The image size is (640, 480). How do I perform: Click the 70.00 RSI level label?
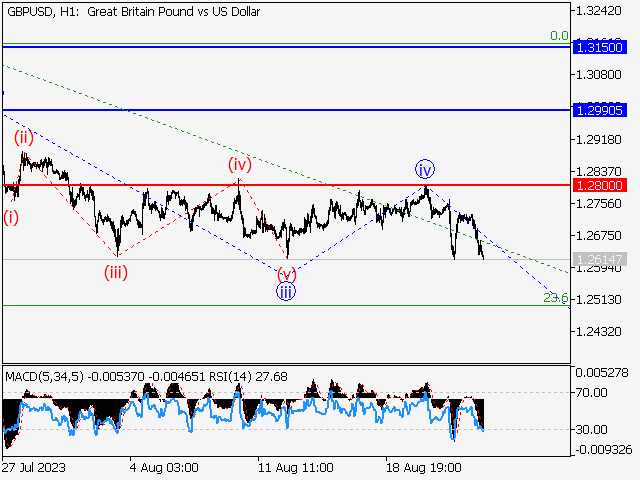pyautogui.click(x=591, y=393)
